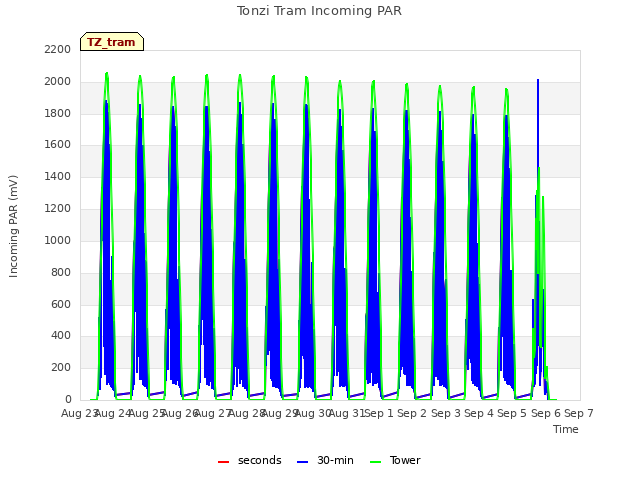Click the Sep 7 x-axis date label

point(579,413)
